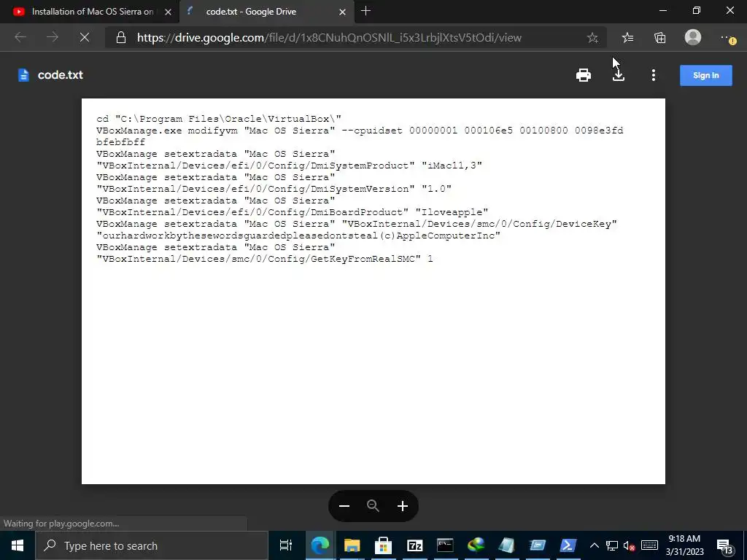Open network status tray icon
The width and height of the screenshot is (747, 560).
pyautogui.click(x=612, y=545)
